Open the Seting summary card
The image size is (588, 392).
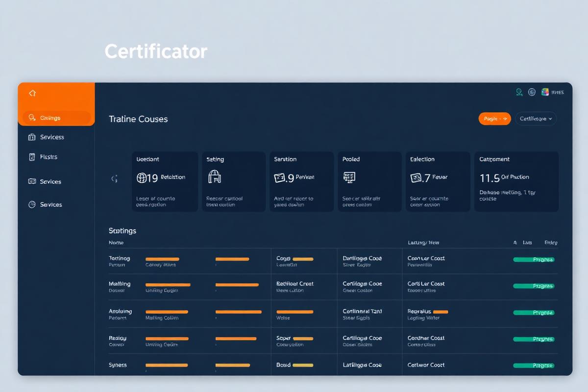(x=234, y=181)
